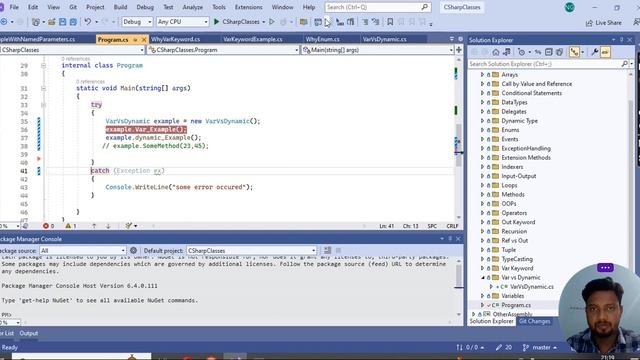Go to previous issue up arrow
The image size is (640, 360).
(x=94, y=226)
